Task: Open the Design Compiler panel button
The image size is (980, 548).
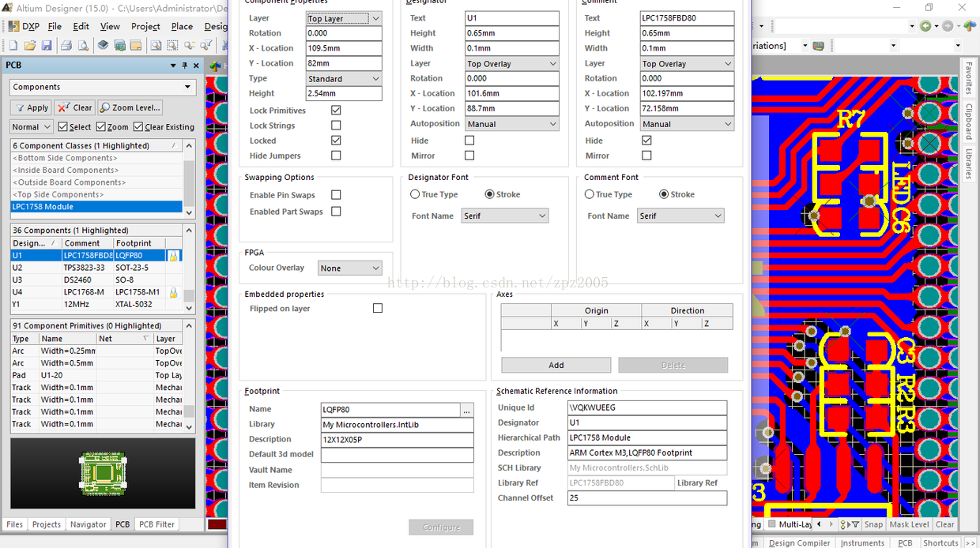Action: tap(800, 542)
